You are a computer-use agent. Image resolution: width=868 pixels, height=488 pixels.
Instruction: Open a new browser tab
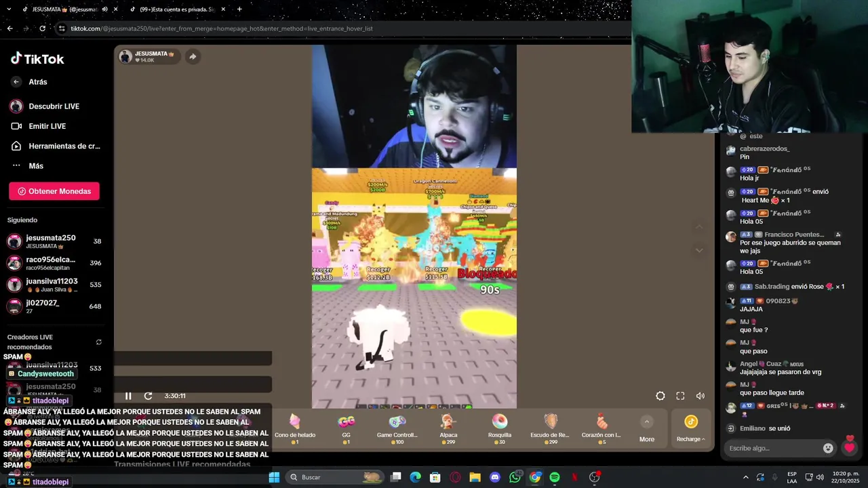[239, 9]
